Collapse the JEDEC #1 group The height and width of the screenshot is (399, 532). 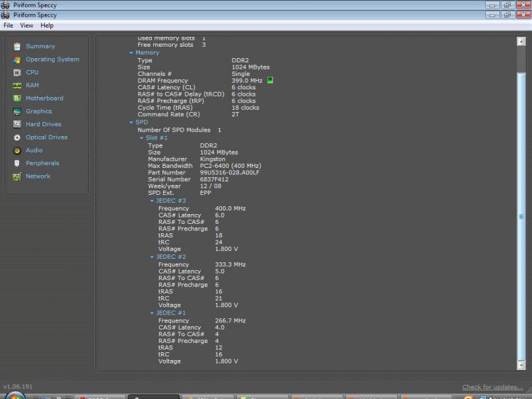pos(152,313)
